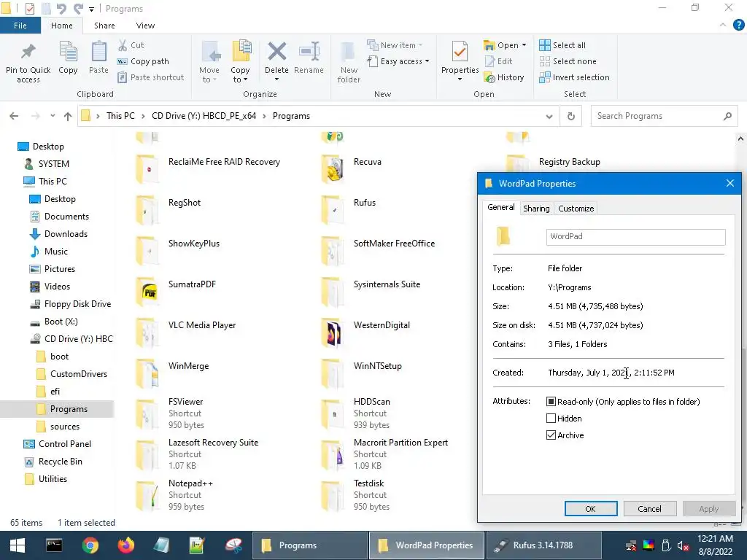The width and height of the screenshot is (747, 560).
Task: Select the sources folder in tree
Action: pos(65,427)
